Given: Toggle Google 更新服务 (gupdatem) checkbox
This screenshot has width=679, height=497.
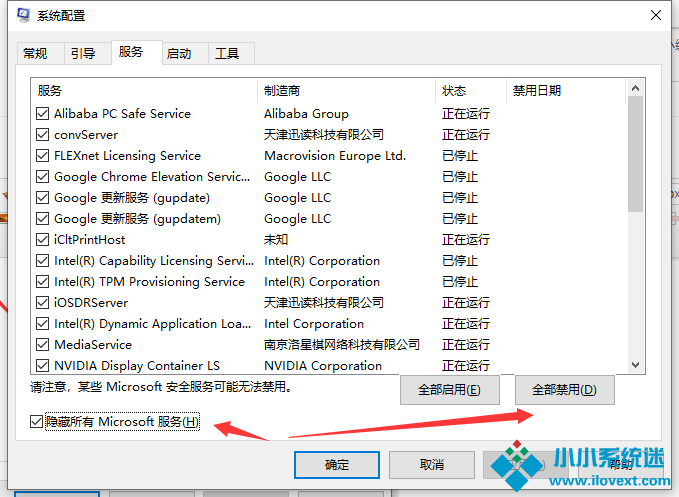Looking at the screenshot, I should (x=42, y=219).
